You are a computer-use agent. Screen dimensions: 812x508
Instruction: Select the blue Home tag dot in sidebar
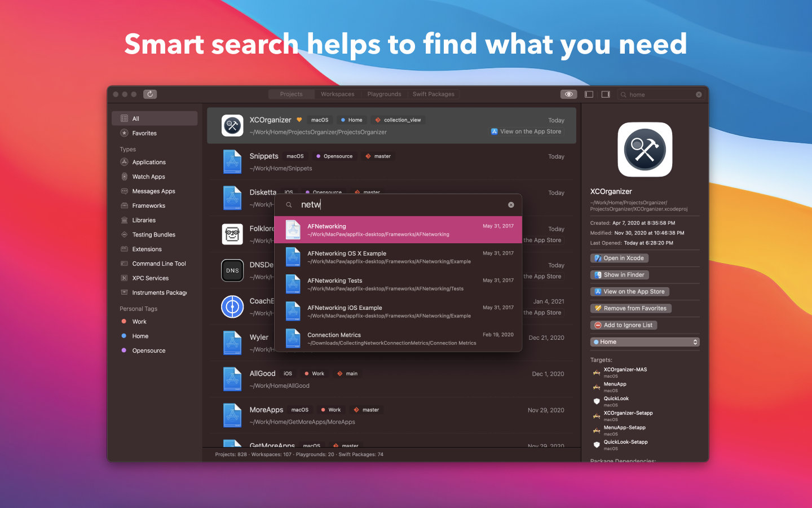(124, 336)
